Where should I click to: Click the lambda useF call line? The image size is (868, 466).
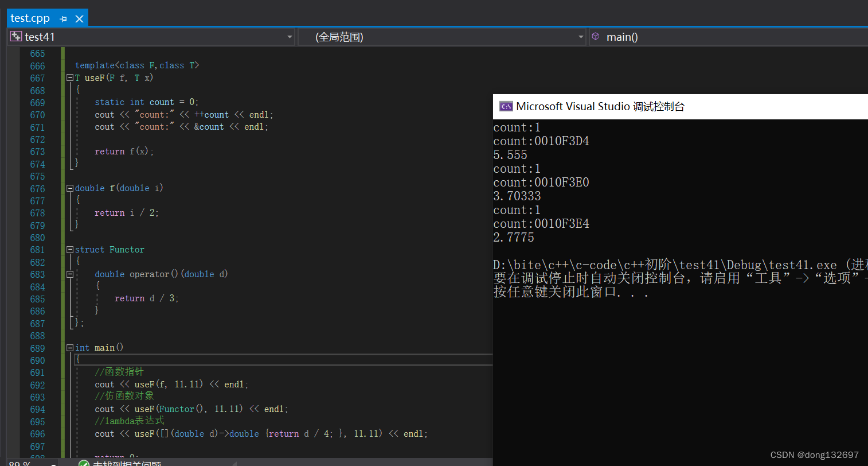tap(261, 434)
